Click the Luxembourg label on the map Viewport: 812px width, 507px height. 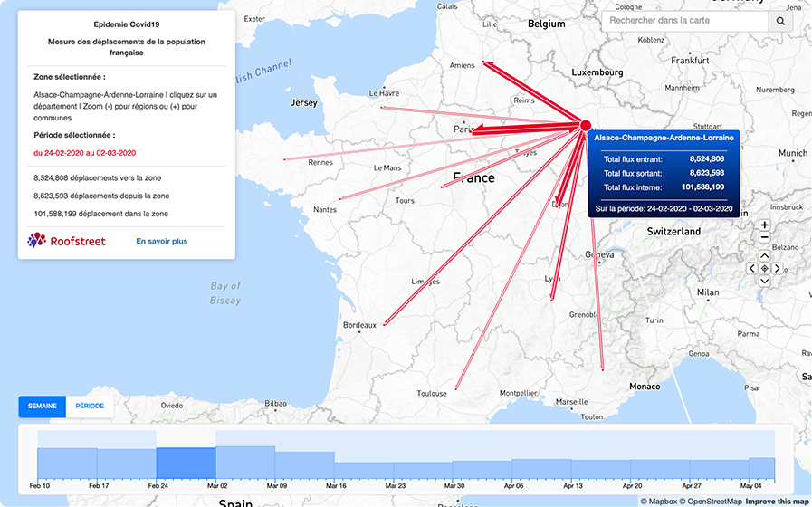coord(597,72)
